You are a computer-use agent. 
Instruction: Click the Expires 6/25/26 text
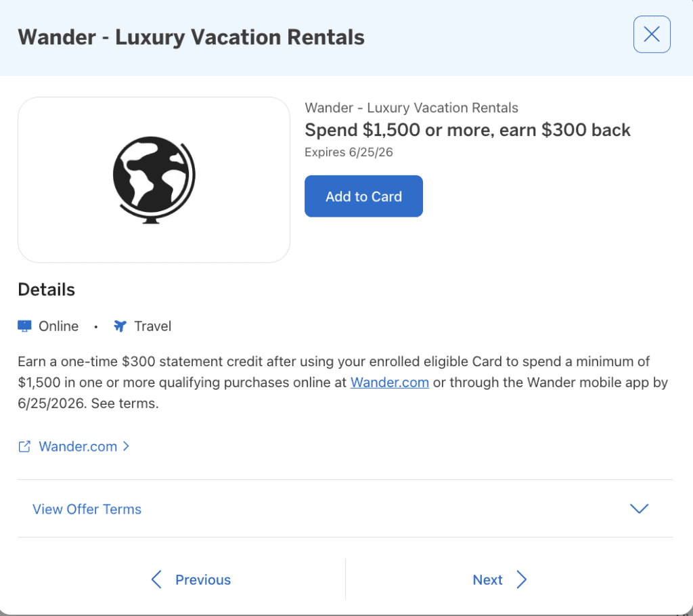click(x=349, y=152)
